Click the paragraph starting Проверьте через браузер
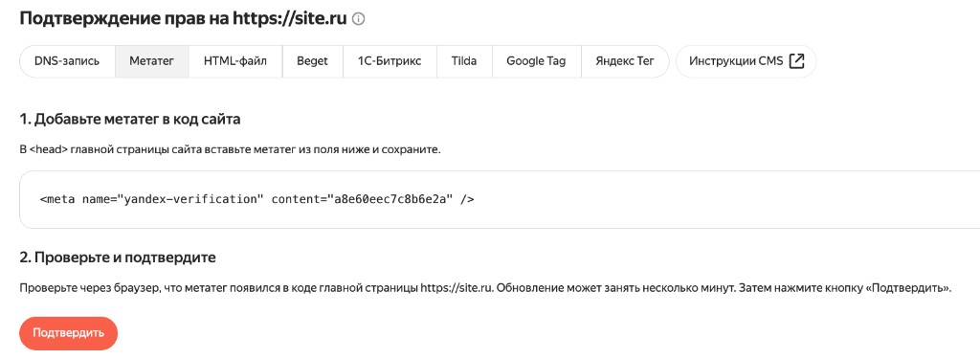The width and height of the screenshot is (980, 359). pos(485,289)
